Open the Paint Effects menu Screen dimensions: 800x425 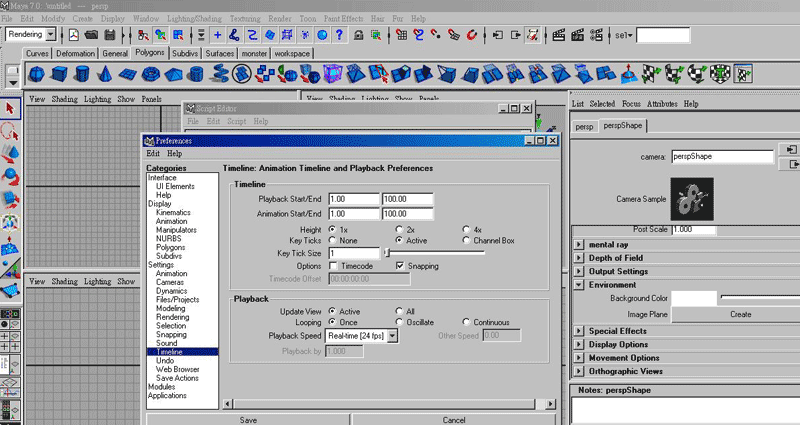pos(343,19)
